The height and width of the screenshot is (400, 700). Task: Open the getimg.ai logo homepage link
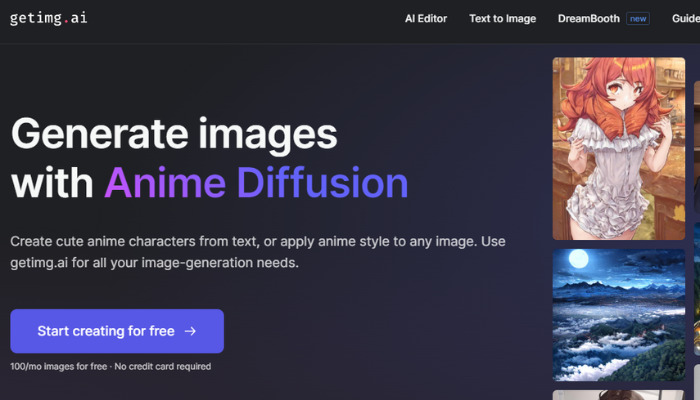pyautogui.click(x=49, y=18)
